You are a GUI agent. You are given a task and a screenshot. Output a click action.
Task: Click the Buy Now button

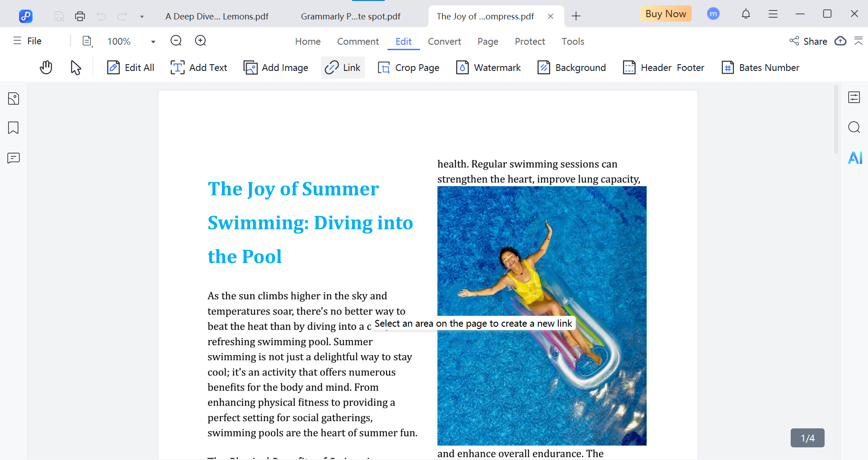tap(665, 14)
